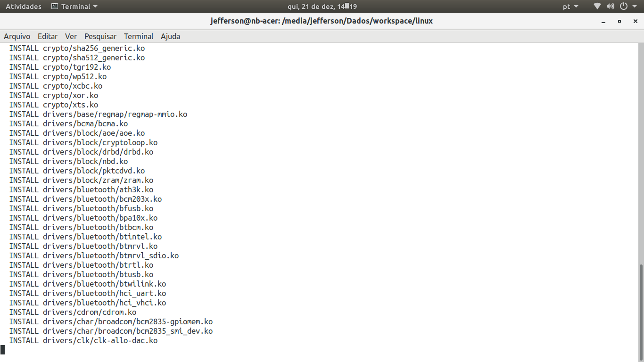Click the line drivers/bluetooth/btbcm.ko

(81, 227)
